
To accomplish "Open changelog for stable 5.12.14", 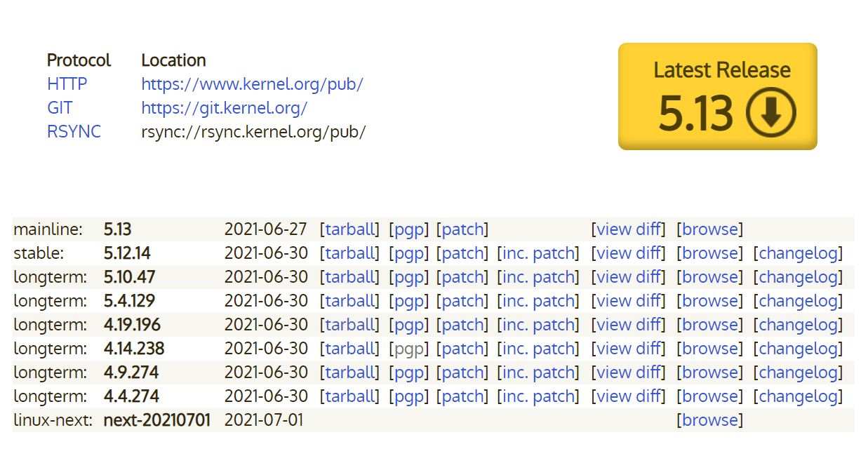I will [798, 253].
